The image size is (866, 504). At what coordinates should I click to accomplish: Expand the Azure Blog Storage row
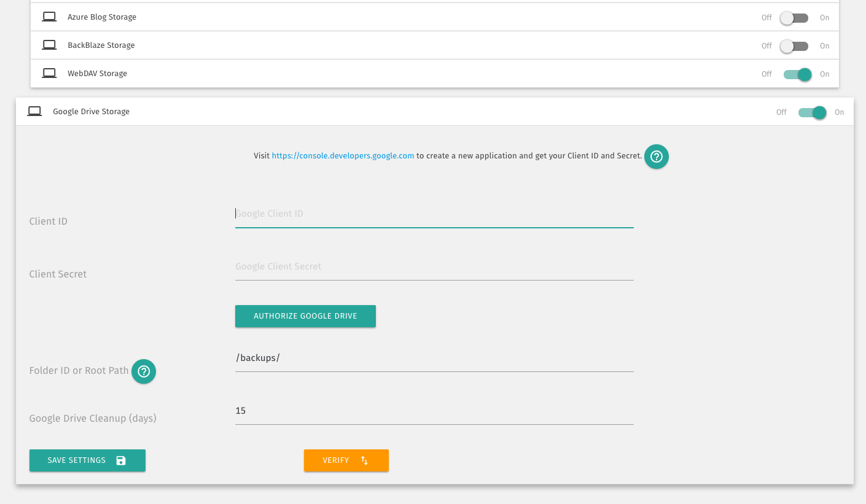point(435,17)
